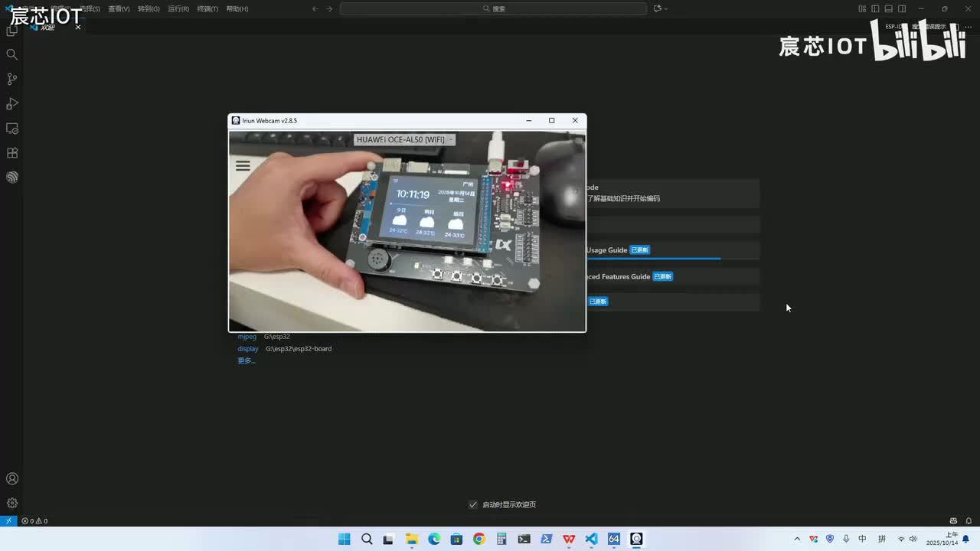The height and width of the screenshot is (551, 980).
Task: Open the HUAWEI OCE-AL50 device dropdown
Action: [405, 139]
